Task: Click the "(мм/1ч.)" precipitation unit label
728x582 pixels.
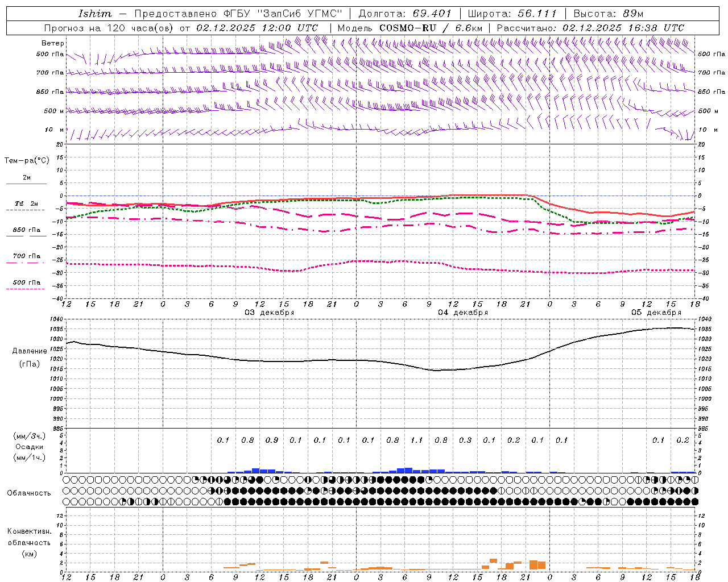Action: pyautogui.click(x=30, y=458)
